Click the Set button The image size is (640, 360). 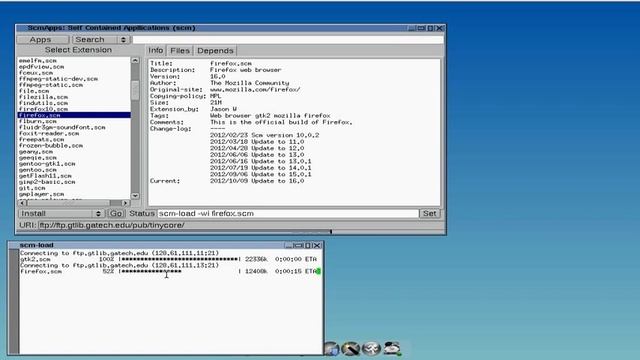tap(429, 213)
